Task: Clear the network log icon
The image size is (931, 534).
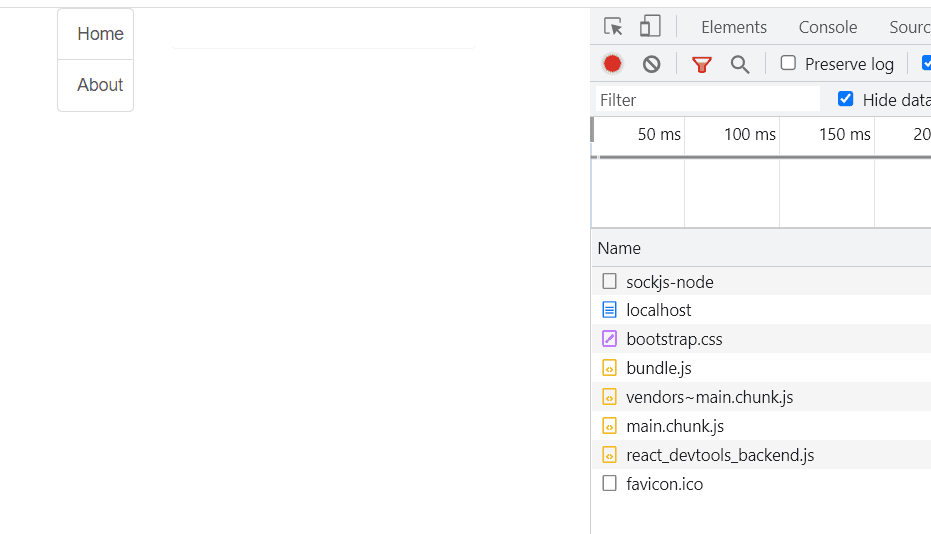Action: (x=651, y=64)
